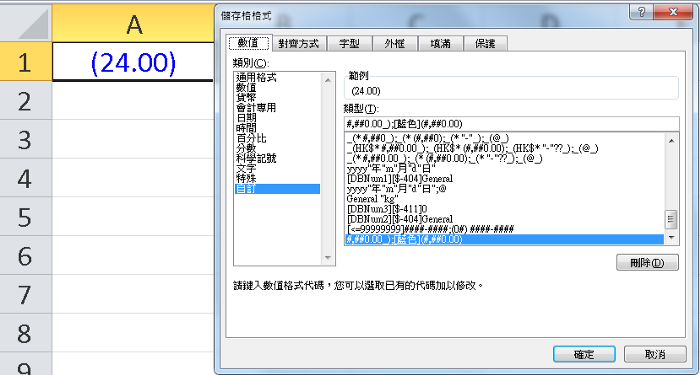This screenshot has width=700, height=375.
Task: Click the 確定 button
Action: 584,354
